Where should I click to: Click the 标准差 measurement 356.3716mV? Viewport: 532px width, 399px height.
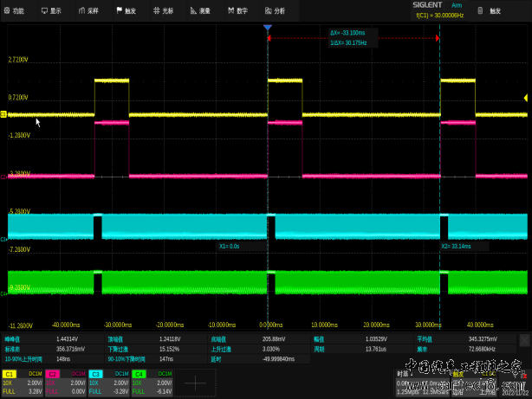(53, 349)
